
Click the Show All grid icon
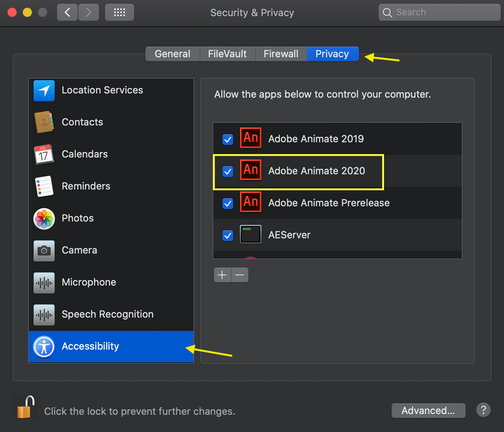click(119, 12)
